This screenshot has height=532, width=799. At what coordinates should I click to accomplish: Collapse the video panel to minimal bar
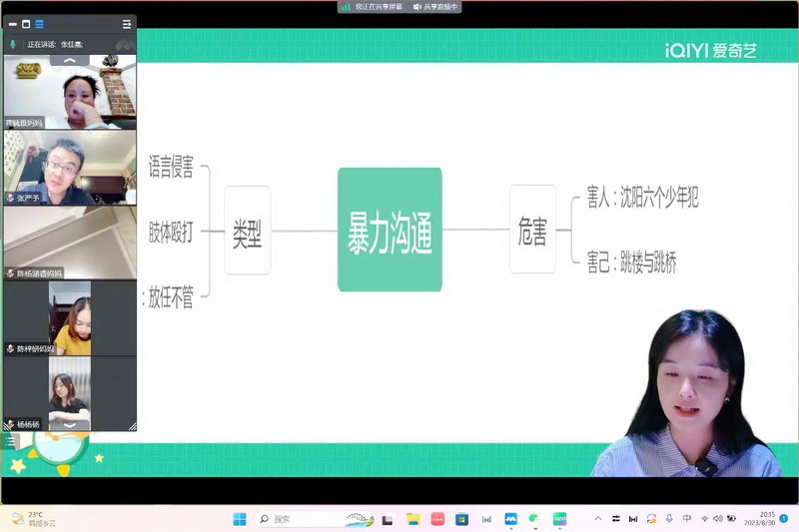pos(11,24)
